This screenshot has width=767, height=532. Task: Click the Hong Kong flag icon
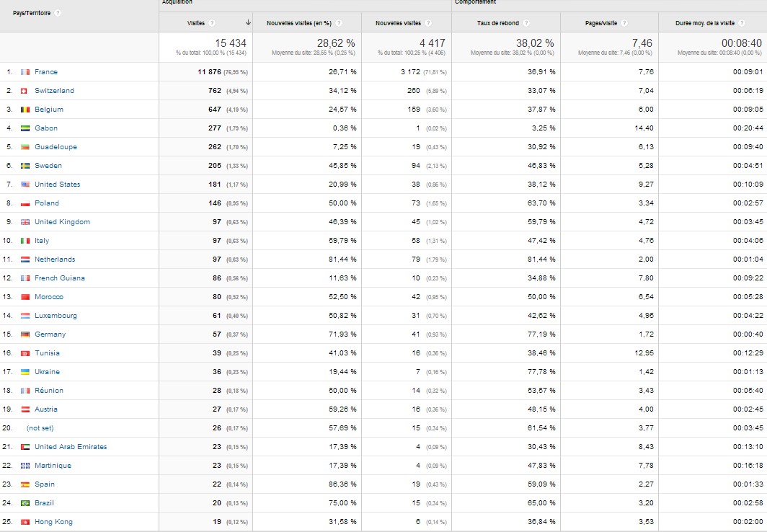tap(25, 522)
